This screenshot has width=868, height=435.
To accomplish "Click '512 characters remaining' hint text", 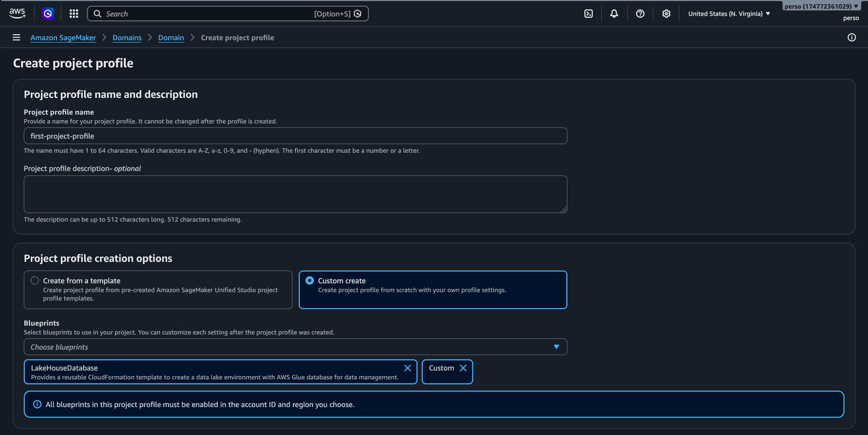I will 204,219.
